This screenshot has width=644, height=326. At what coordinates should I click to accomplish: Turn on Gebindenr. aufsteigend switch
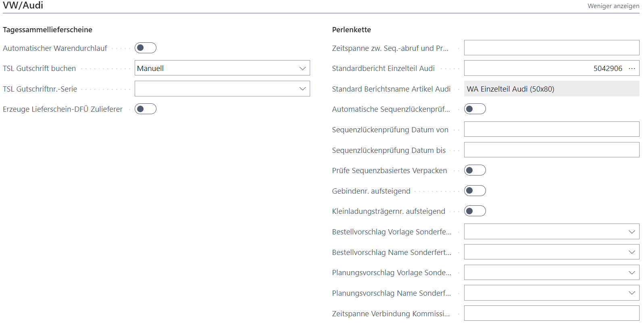pyautogui.click(x=475, y=191)
